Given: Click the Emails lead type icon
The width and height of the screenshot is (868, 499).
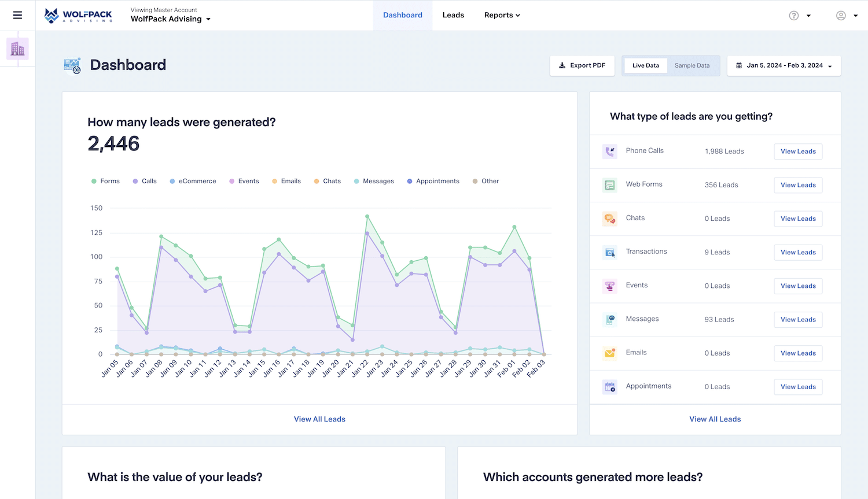Looking at the screenshot, I should point(610,353).
